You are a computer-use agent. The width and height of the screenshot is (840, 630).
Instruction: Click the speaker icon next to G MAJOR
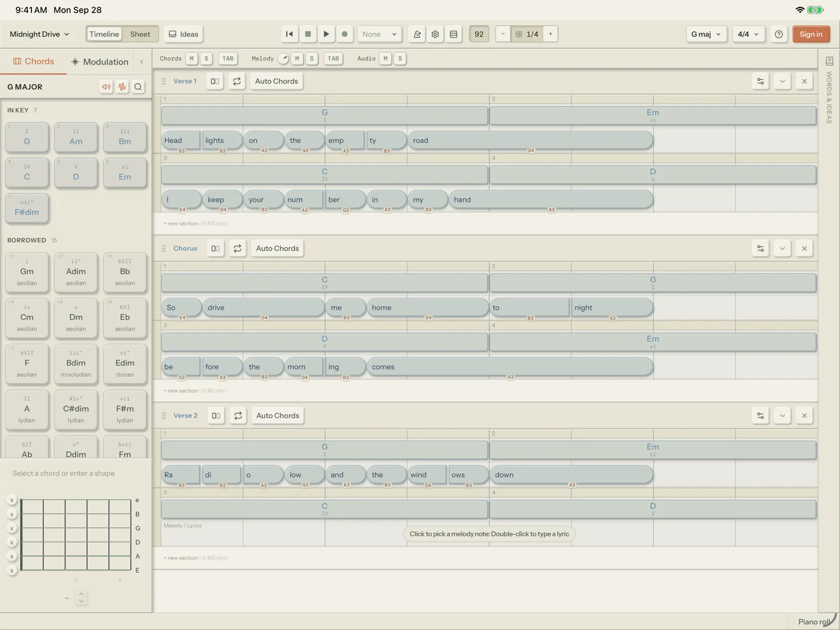[107, 87]
